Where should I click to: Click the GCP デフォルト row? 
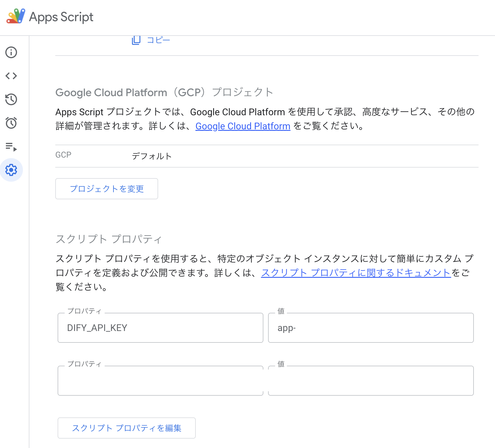[x=152, y=156]
